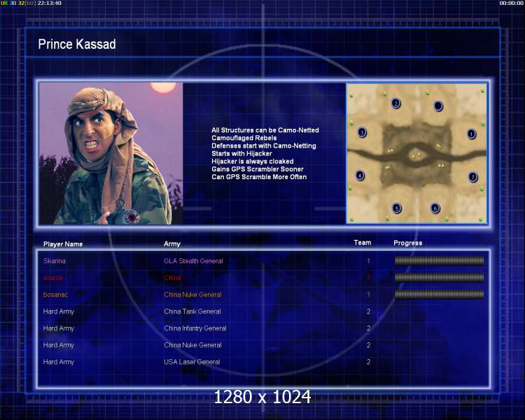Select player name bosanac

(x=55, y=295)
